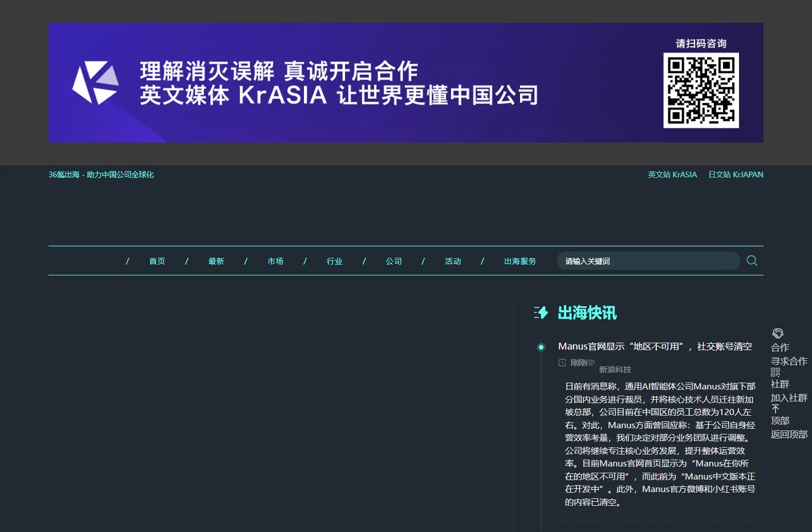Click the 请扫码咨询 label

click(x=701, y=43)
